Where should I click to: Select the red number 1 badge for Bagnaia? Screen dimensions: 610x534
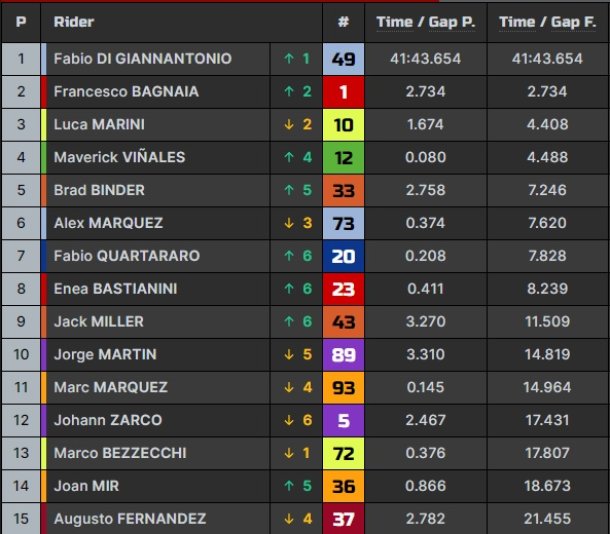344,92
